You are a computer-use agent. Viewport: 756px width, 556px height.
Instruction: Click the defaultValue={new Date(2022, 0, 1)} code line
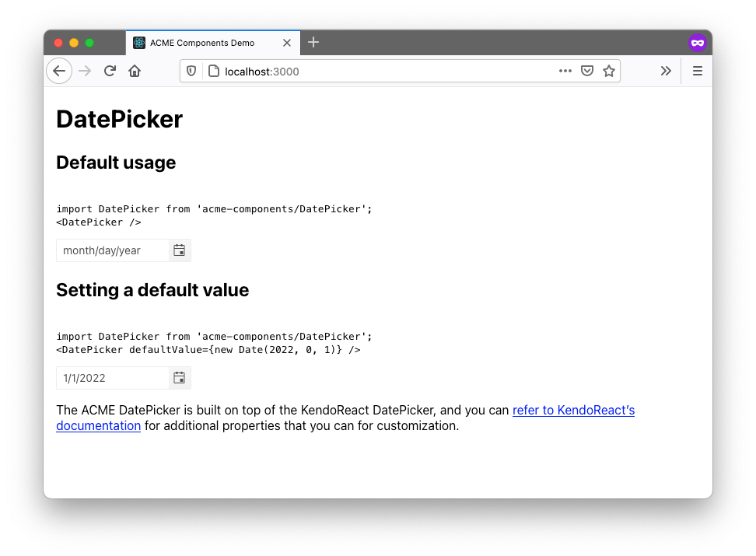click(x=208, y=350)
